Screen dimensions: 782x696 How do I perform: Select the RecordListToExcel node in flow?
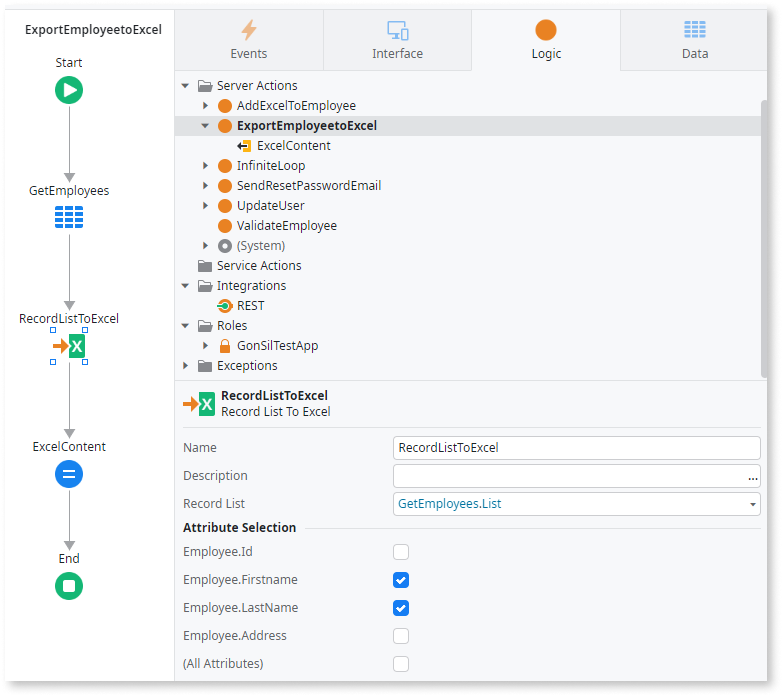pos(70,346)
